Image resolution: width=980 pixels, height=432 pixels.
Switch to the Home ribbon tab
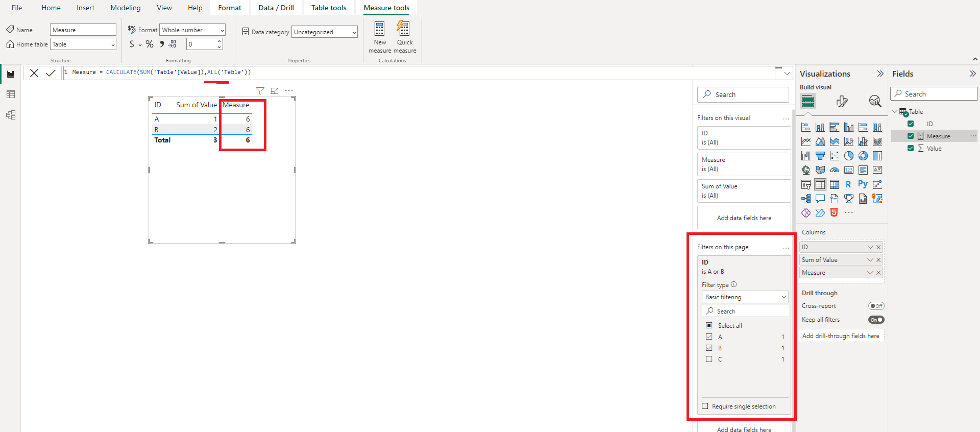click(51, 8)
